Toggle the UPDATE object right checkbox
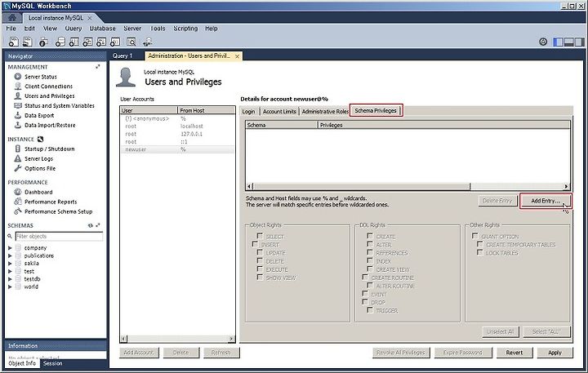The width and height of the screenshot is (588, 373). (x=260, y=252)
